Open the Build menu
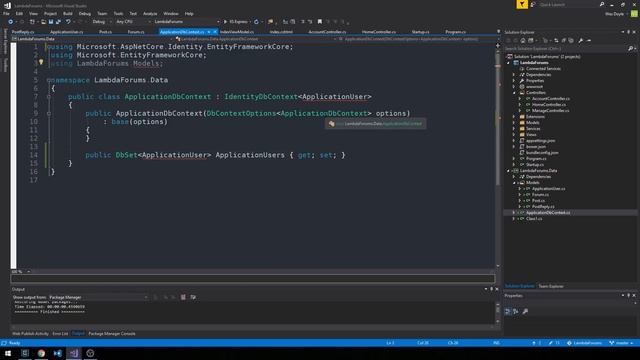Screen dimensions: 640x360 pos(68,13)
